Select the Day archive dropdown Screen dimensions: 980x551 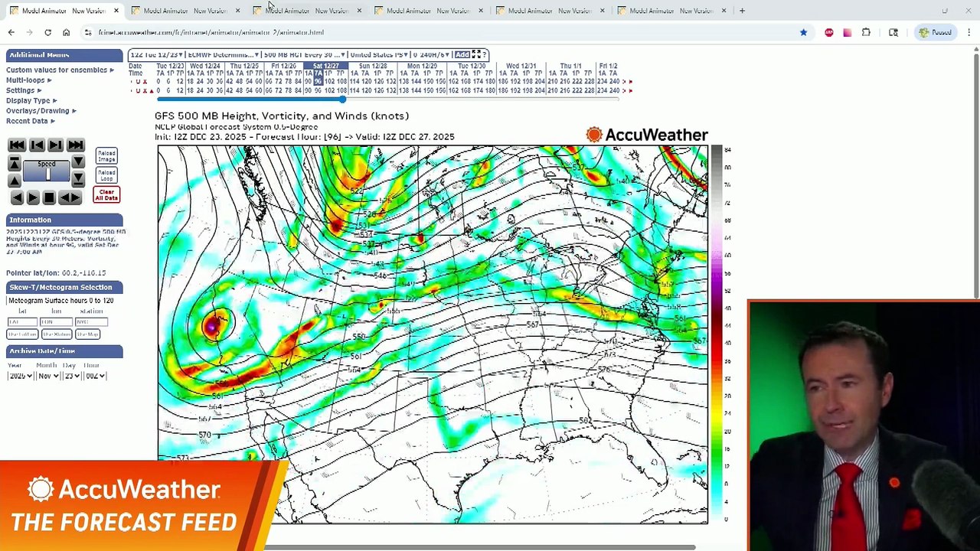[71, 376]
